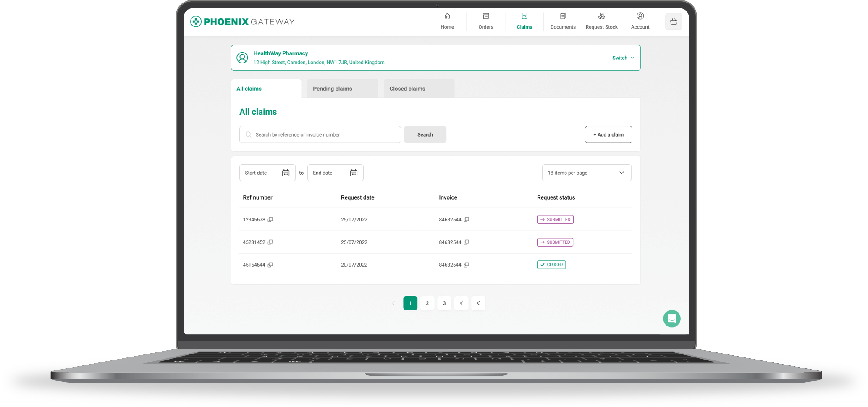The height and width of the screenshot is (407, 868).
Task: Copy reference number 45154644
Action: pos(270,265)
